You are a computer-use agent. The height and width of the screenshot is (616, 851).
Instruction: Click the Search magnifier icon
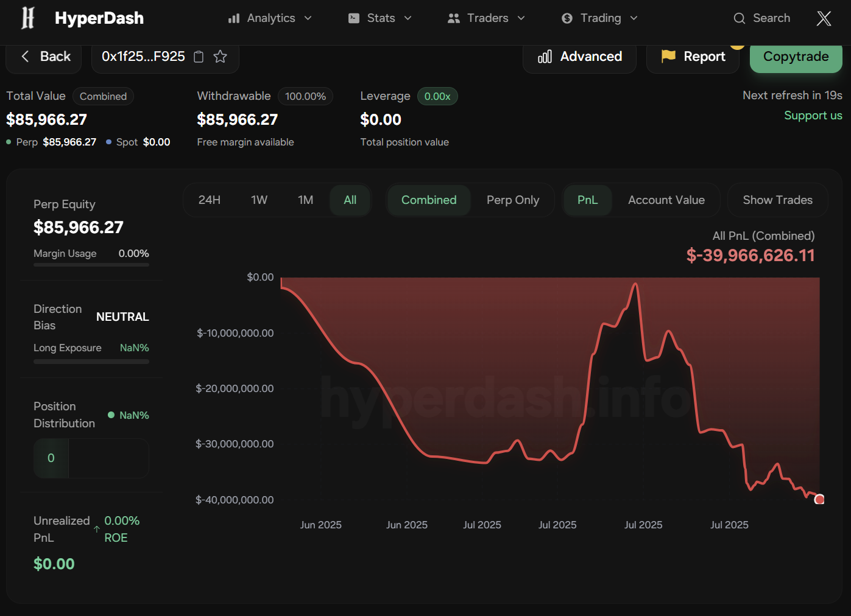click(x=739, y=18)
